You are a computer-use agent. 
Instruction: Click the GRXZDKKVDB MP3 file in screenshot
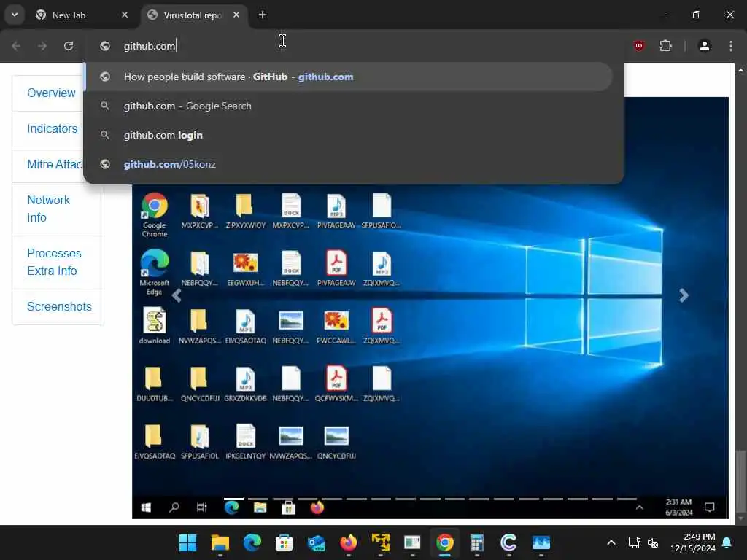246,384
